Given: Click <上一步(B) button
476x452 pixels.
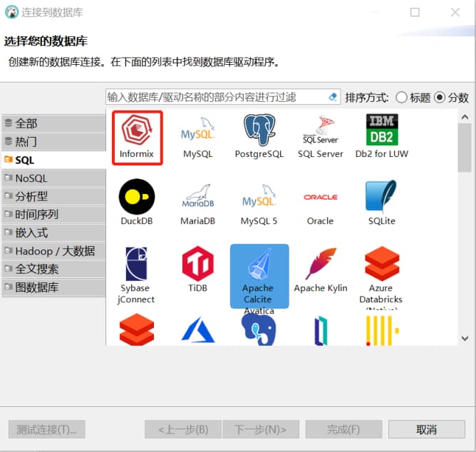Looking at the screenshot, I should tap(183, 429).
